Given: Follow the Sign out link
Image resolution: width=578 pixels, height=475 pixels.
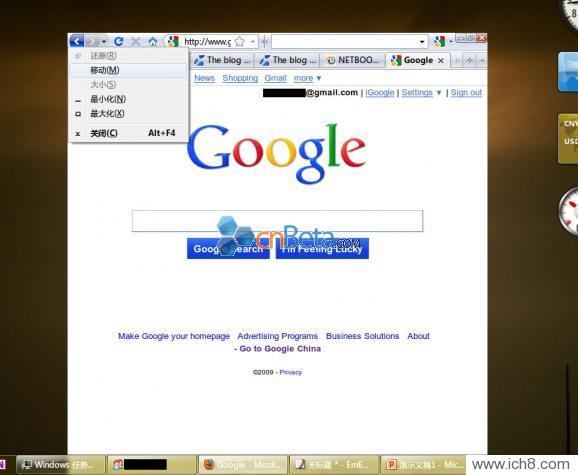Looking at the screenshot, I should (466, 92).
